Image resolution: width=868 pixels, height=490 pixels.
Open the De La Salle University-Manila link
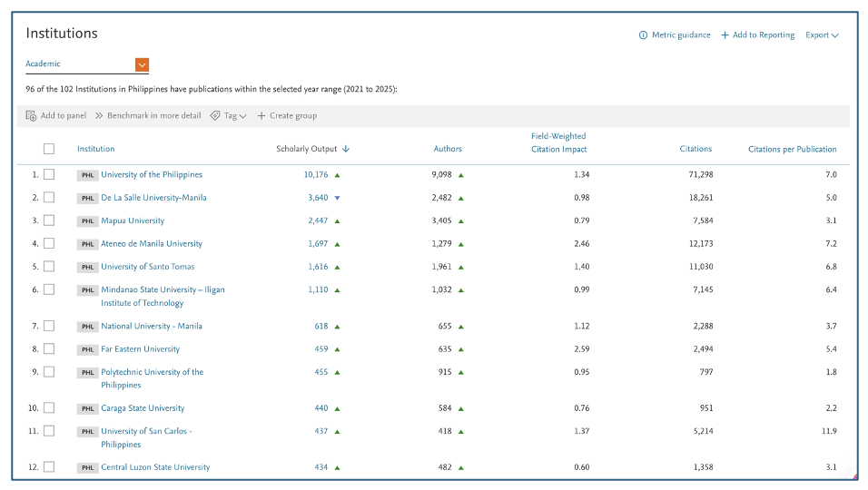pyautogui.click(x=153, y=198)
